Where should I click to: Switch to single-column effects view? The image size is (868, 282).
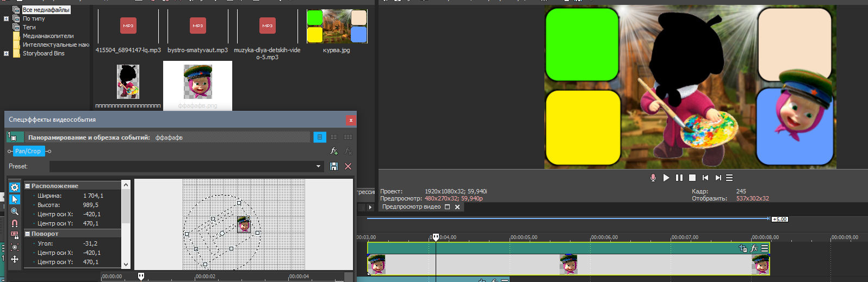320,137
